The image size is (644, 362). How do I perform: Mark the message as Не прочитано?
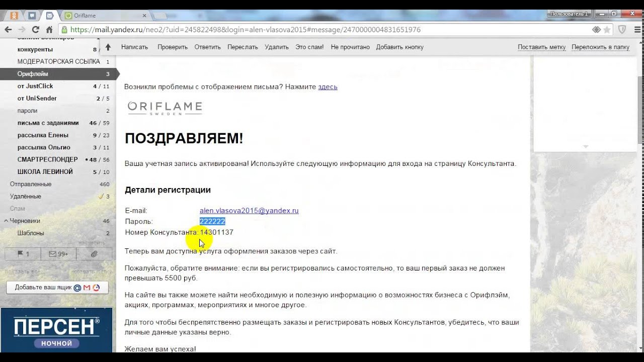coord(350,47)
